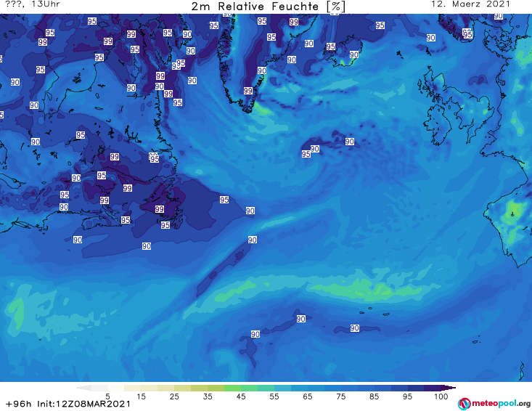
Task: Click the title "2m Relative Feuchte [%]"
Action: click(269, 6)
